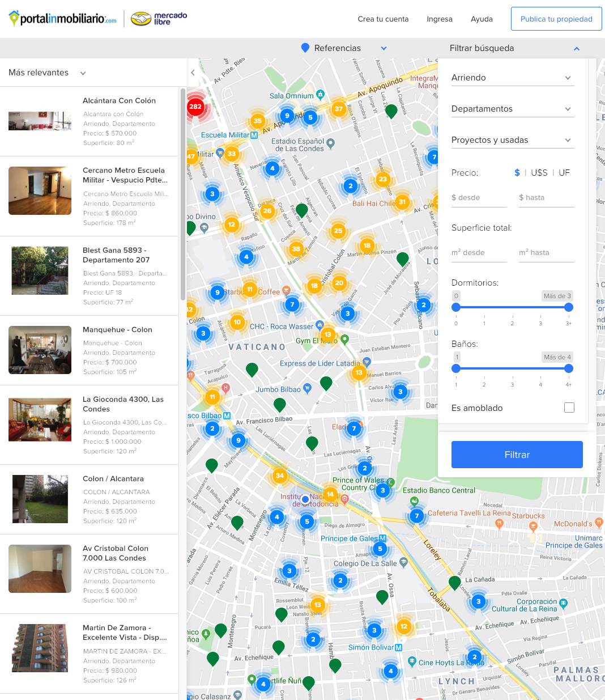The image size is (605, 700).
Task: Select the orange 37 cluster marker
Action: (x=339, y=109)
